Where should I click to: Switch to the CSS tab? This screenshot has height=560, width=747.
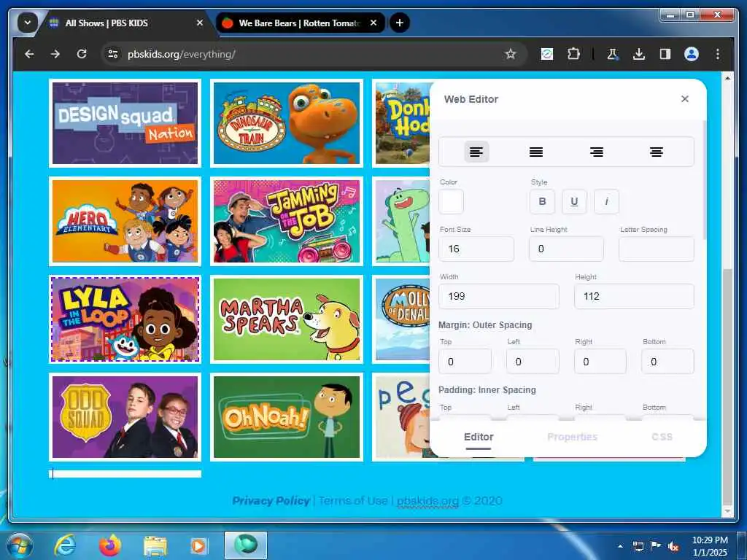point(662,437)
